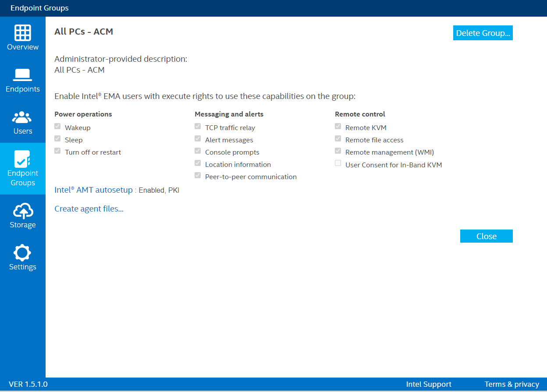Screen dimensions: 547x392
Task: Toggle the TCP traffic relay checkbox
Action: point(198,126)
